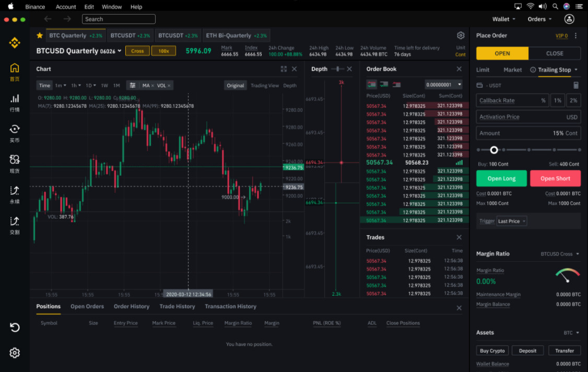
Task: Click the Open Short button
Action: [556, 179]
